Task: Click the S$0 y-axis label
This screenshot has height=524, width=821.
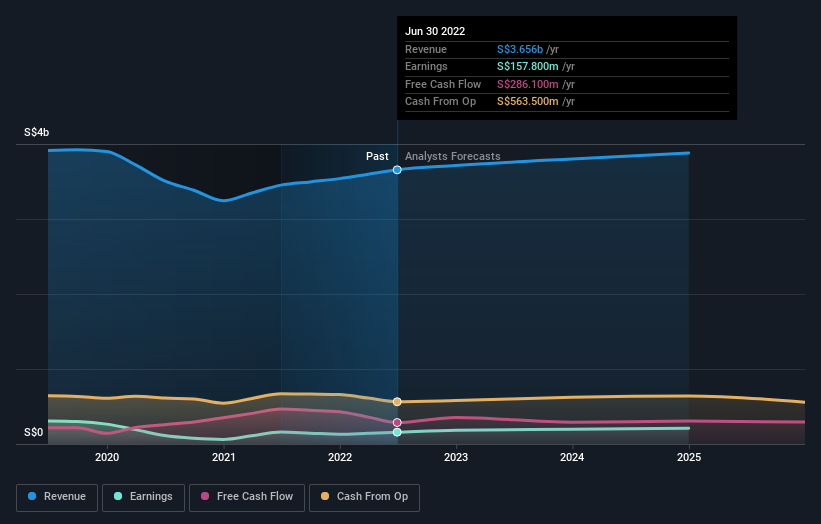Action: [x=34, y=432]
